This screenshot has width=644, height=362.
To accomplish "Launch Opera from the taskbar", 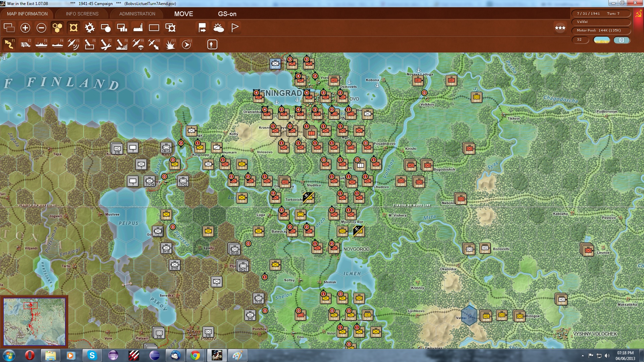I will tap(30, 355).
